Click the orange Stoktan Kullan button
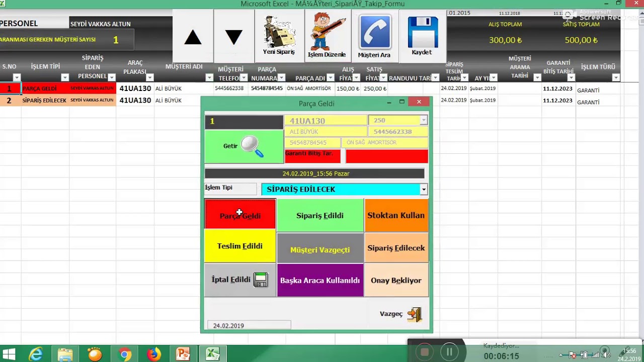Screen dimensions: 644x362 [x=396, y=215]
